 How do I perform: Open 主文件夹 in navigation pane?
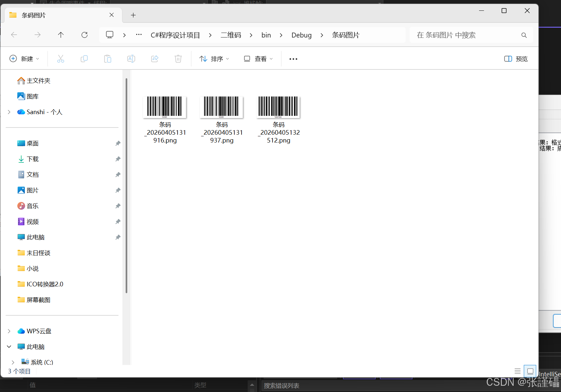pos(34,81)
